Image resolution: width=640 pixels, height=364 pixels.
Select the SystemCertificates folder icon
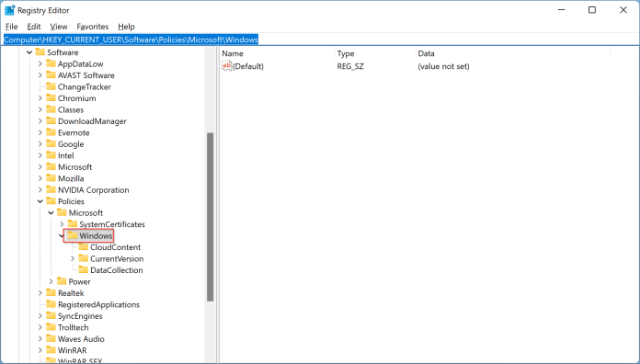(73, 223)
